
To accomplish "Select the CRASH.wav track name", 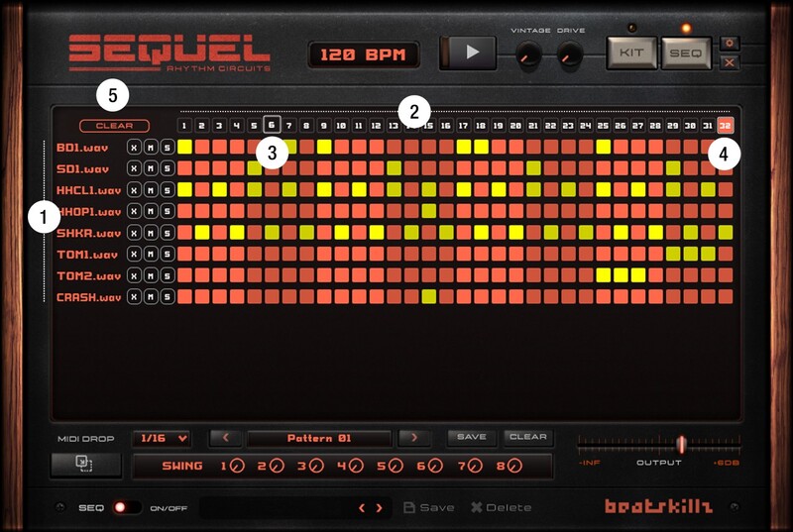I will point(88,297).
